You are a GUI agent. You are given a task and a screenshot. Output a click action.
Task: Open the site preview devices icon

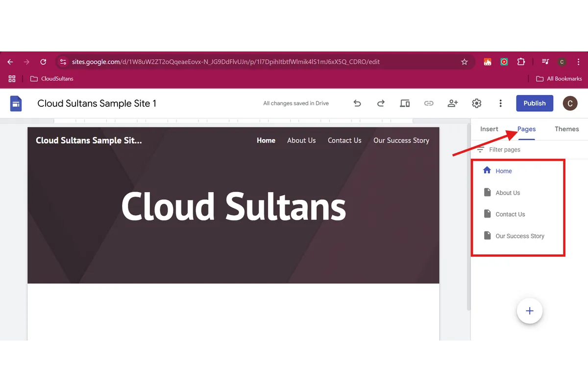click(405, 103)
